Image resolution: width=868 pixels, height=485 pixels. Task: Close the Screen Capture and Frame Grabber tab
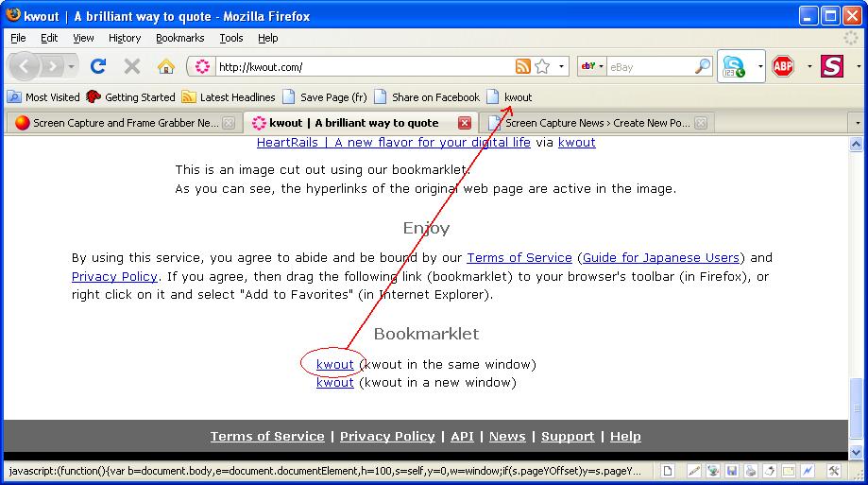229,123
